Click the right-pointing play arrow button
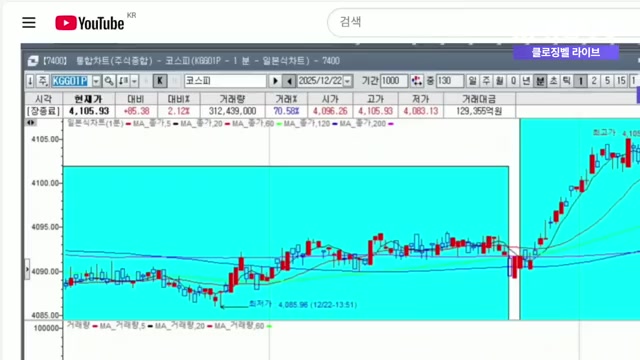The width and height of the screenshot is (640, 360). pos(275,81)
